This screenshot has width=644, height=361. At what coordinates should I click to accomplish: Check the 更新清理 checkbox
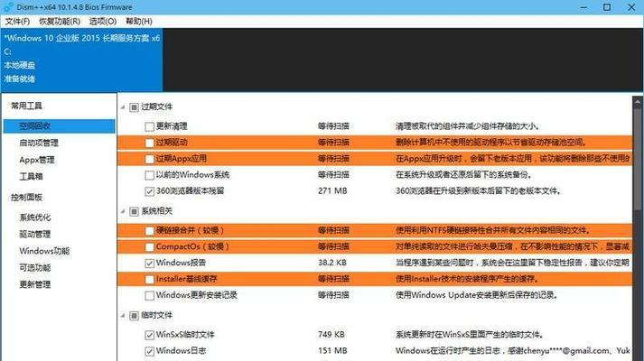tap(150, 126)
